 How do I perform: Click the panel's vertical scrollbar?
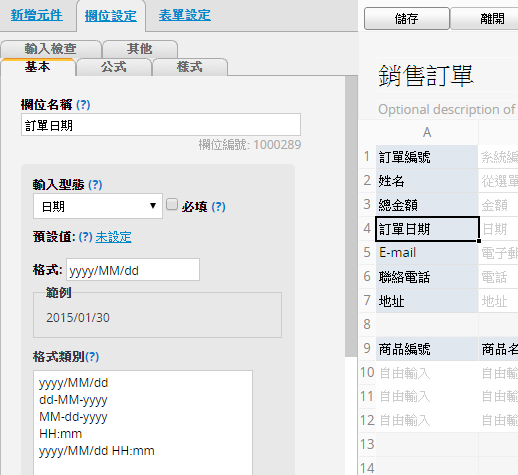(351, 217)
